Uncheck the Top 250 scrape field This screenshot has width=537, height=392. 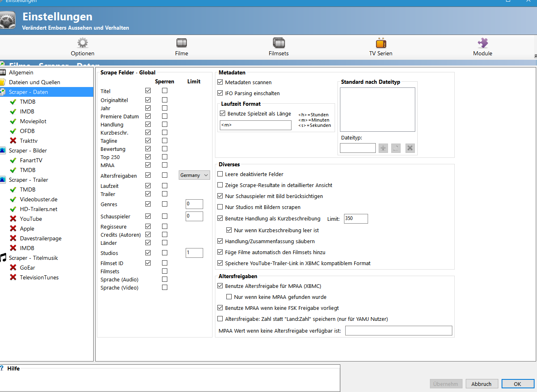(x=148, y=157)
